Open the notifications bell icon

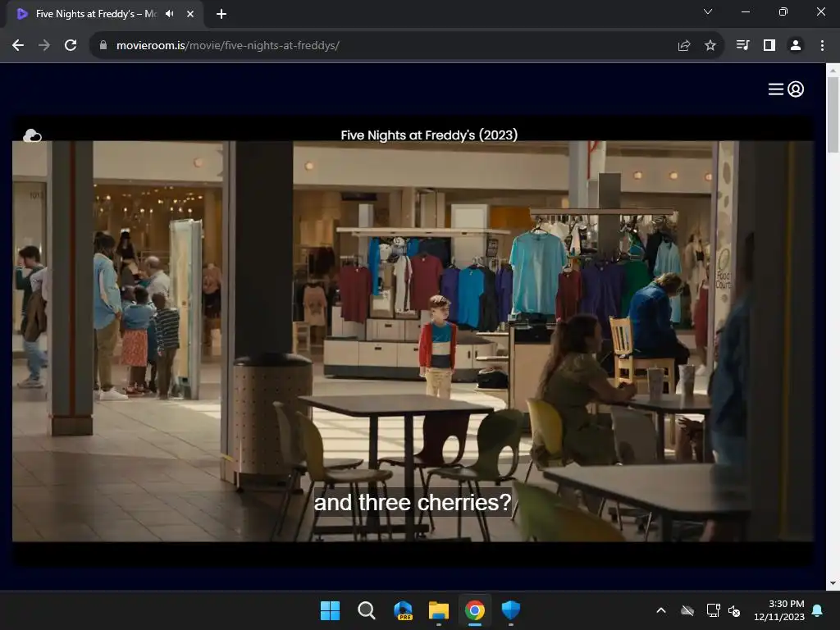click(x=818, y=610)
